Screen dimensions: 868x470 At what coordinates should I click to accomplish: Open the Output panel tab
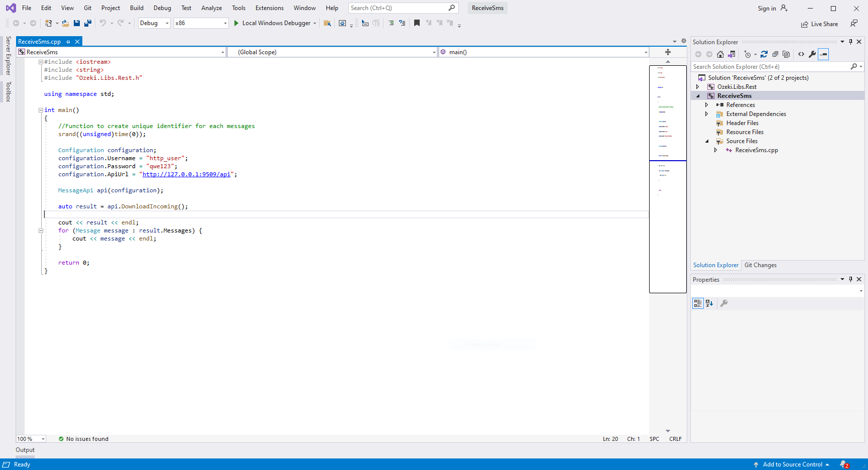(25, 450)
